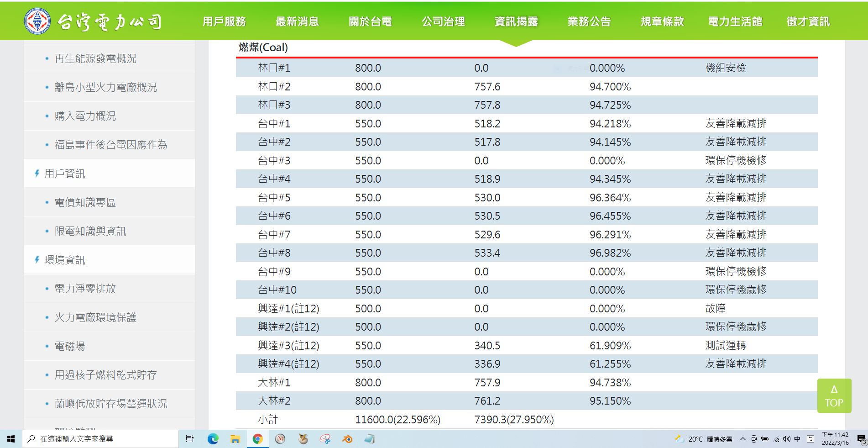Open the 最新消息 menu

(297, 21)
